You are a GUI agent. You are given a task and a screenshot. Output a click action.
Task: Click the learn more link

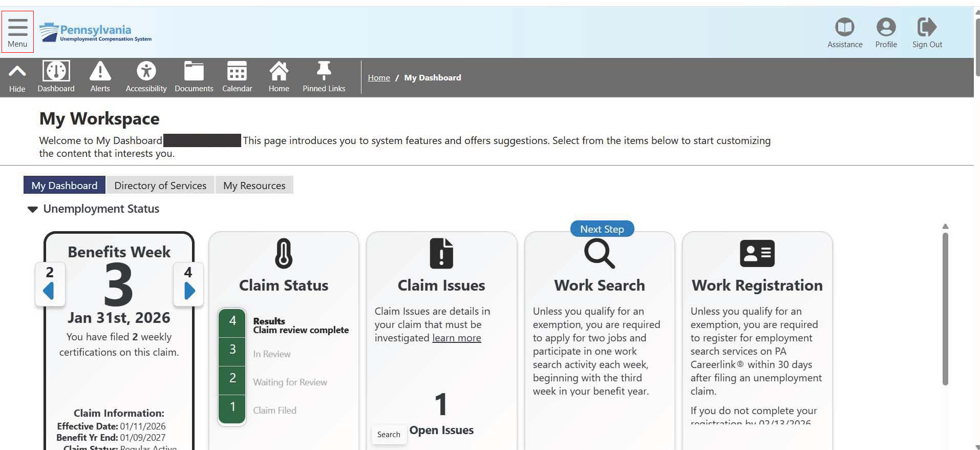click(x=456, y=338)
